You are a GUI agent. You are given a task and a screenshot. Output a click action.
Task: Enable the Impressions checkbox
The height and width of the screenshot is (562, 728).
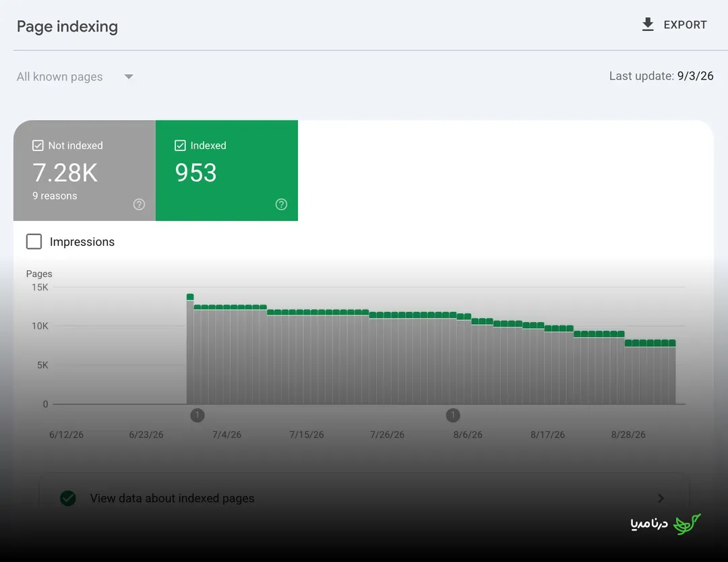(34, 242)
